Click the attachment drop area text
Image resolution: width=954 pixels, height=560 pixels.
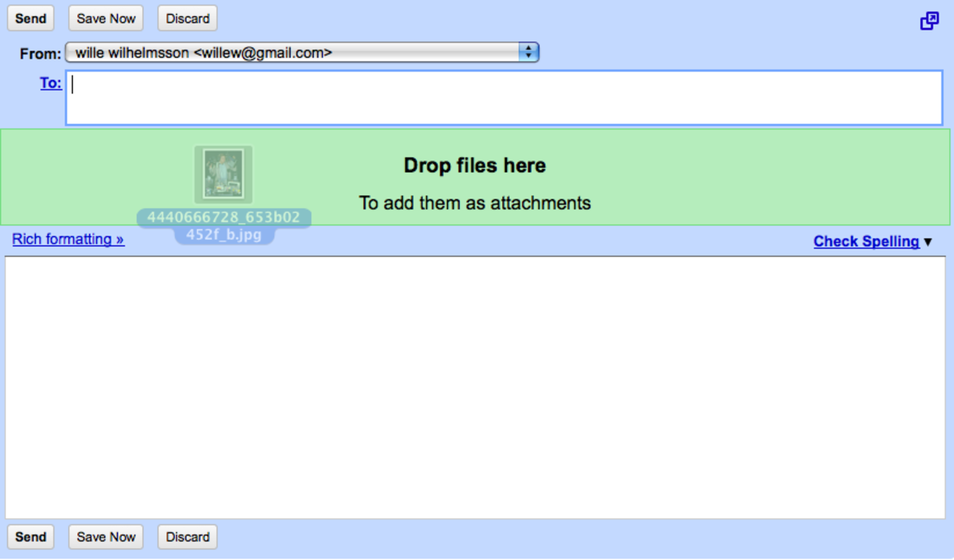[475, 203]
